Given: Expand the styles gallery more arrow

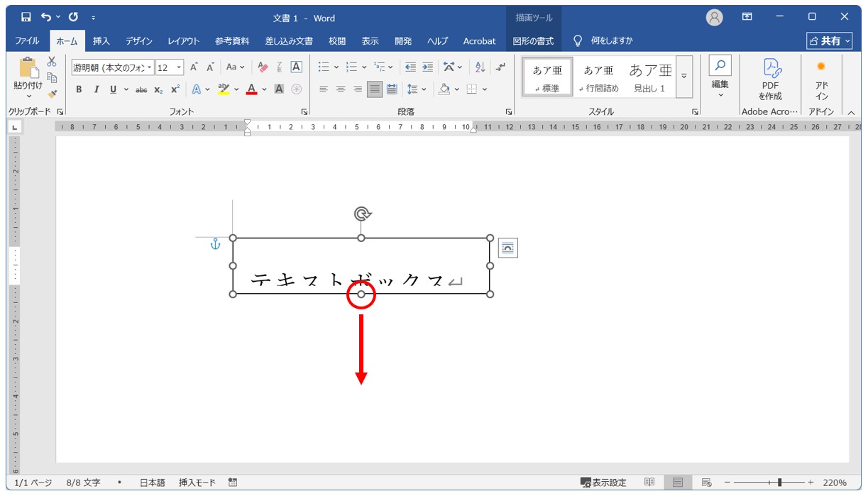Looking at the screenshot, I should click(685, 77).
